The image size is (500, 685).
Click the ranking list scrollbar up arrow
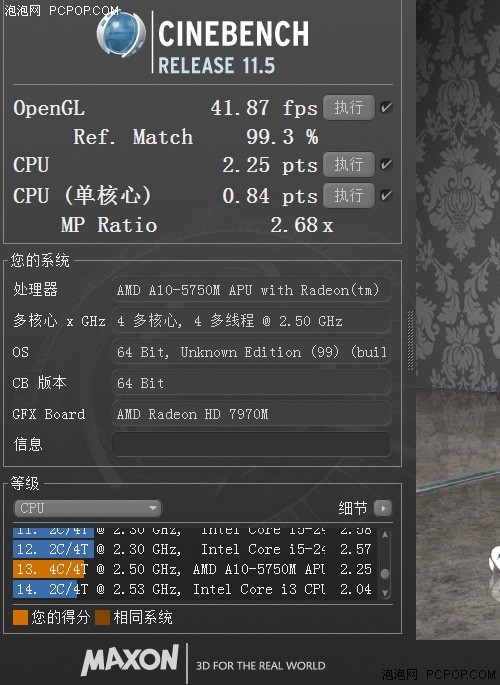coord(385,534)
